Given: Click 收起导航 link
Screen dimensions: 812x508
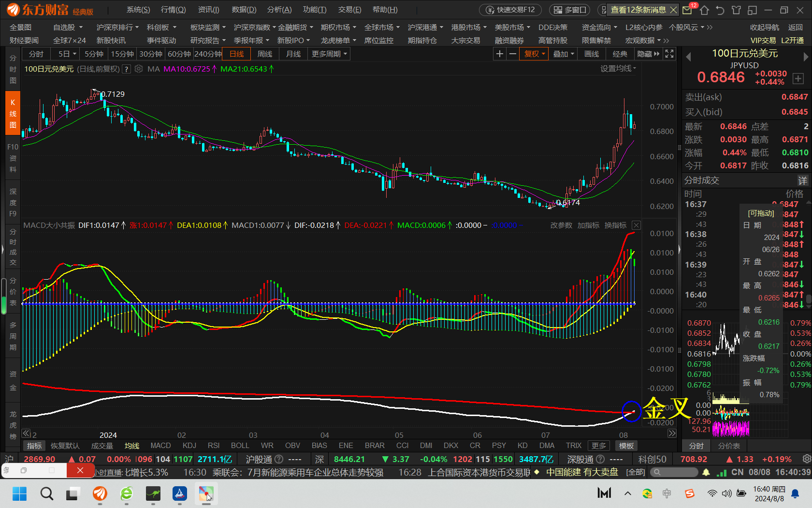Looking at the screenshot, I should click(x=765, y=27).
